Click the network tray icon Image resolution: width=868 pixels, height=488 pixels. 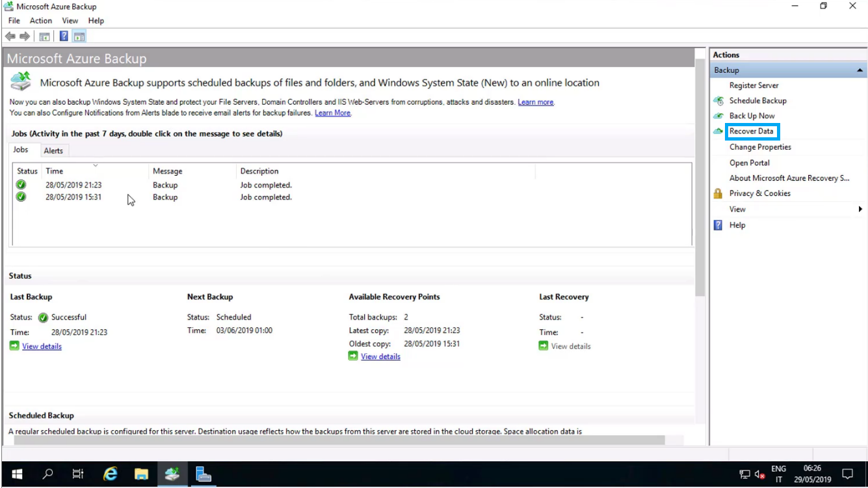click(745, 475)
